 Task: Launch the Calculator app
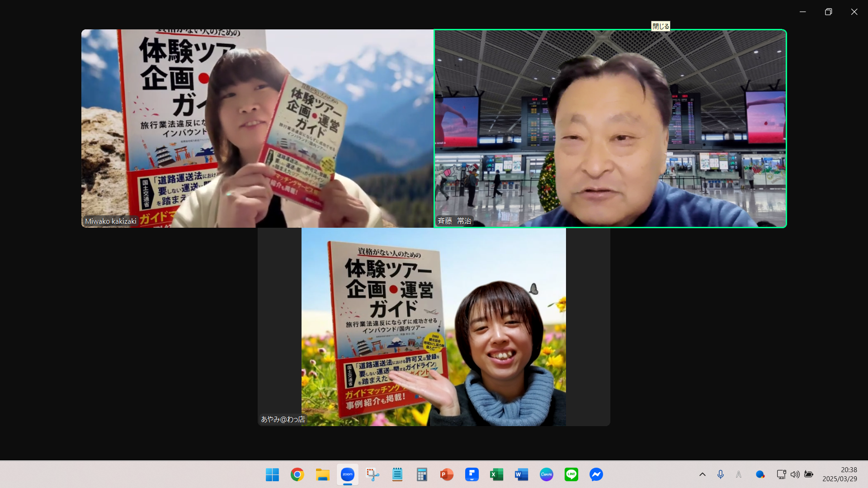click(x=422, y=474)
